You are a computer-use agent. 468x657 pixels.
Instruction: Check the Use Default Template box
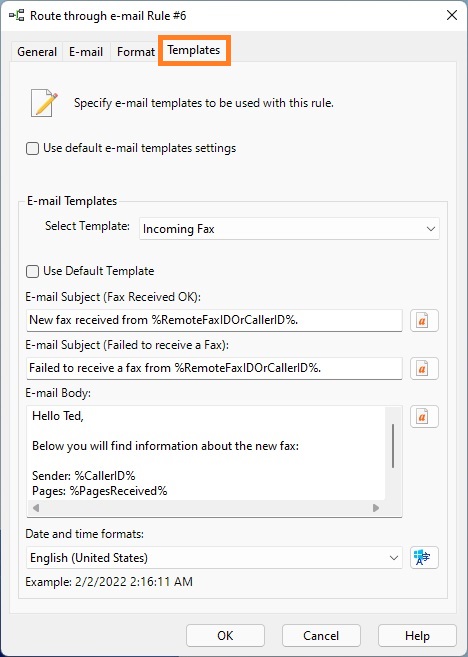coord(32,271)
